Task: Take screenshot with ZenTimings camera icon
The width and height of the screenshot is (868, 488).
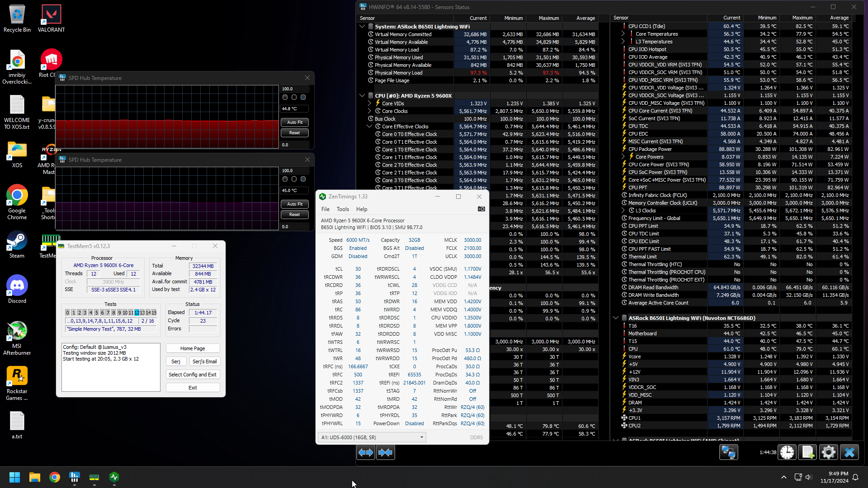Action: (481, 209)
